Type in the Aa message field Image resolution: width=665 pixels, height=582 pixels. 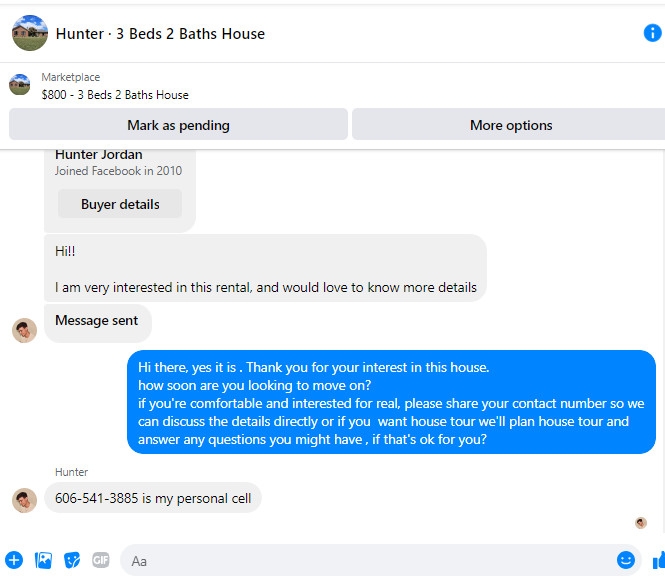370,560
